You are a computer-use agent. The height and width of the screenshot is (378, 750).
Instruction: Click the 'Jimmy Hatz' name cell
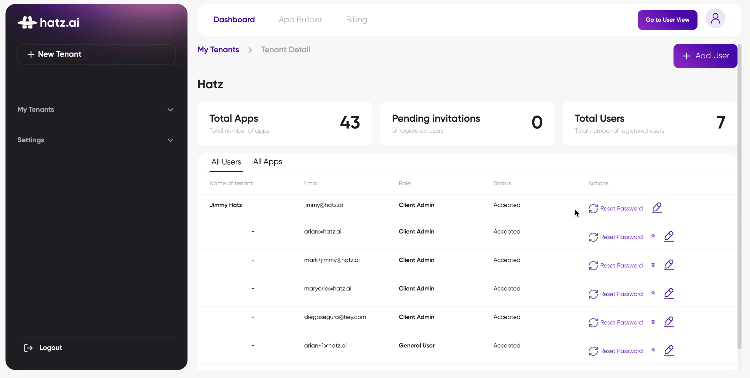coord(226,205)
